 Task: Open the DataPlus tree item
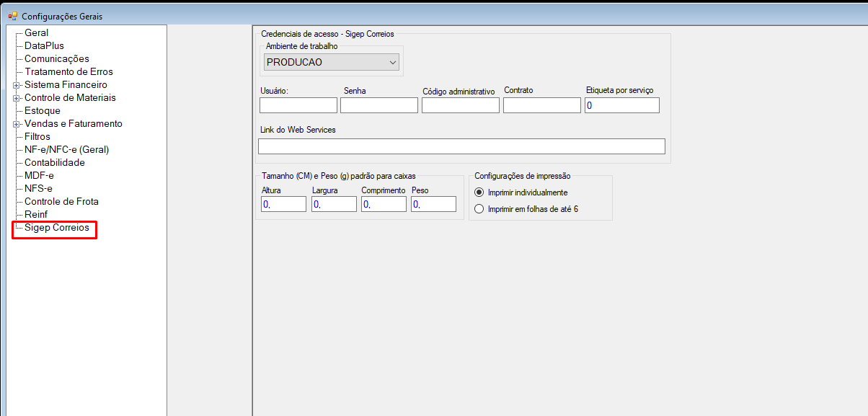44,45
